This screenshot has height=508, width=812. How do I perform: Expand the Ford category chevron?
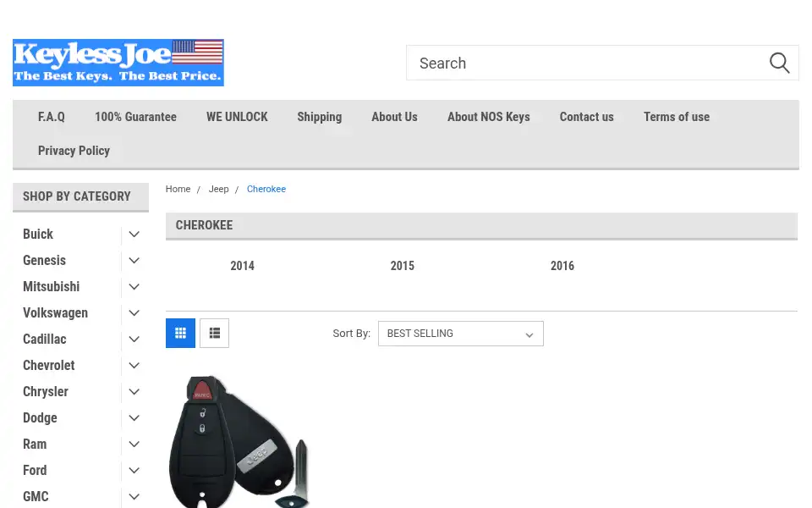[134, 470]
